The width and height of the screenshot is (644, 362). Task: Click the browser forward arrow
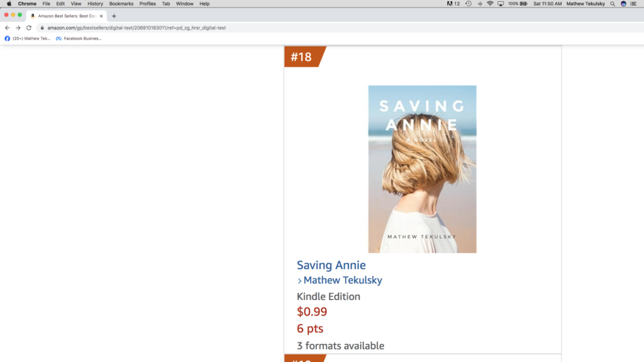tap(18, 28)
